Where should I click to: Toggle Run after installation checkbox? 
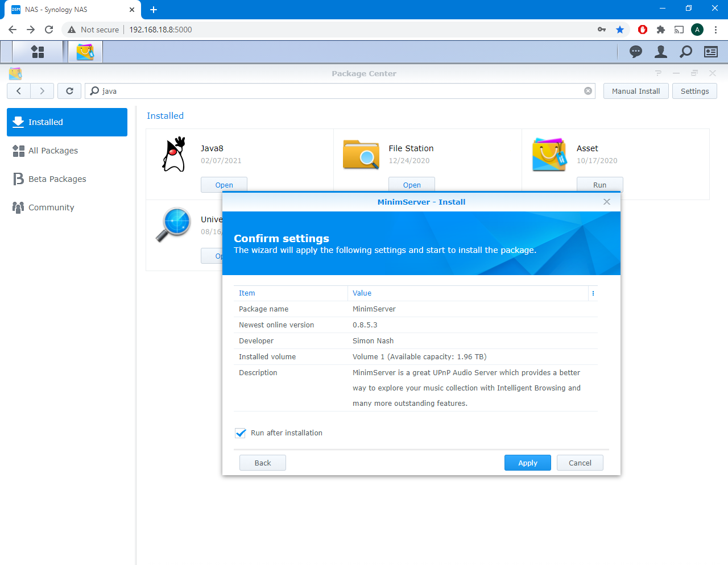coord(241,433)
